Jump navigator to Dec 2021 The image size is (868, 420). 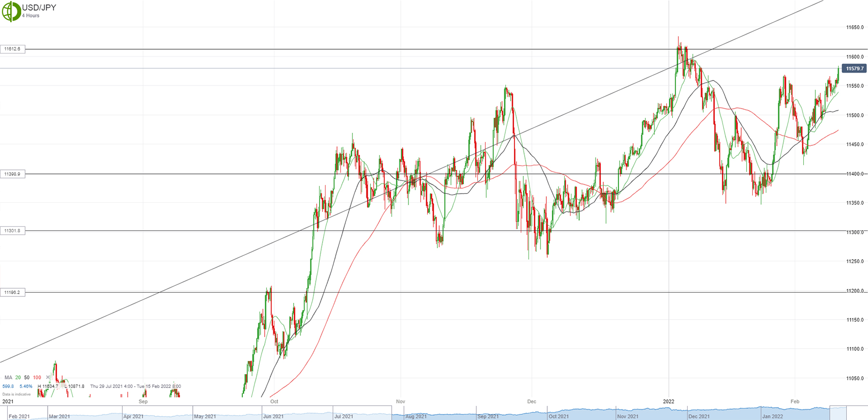(x=699, y=416)
